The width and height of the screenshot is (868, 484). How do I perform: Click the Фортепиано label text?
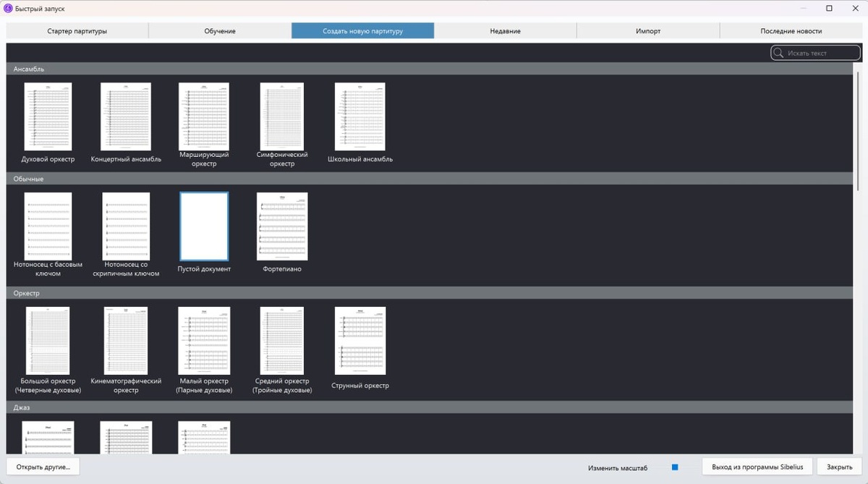(x=282, y=269)
